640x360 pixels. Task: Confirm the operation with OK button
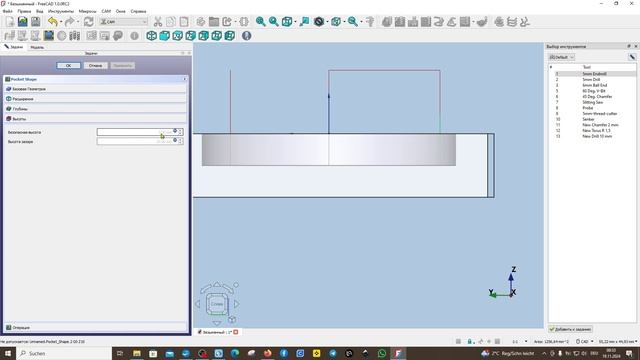point(68,65)
